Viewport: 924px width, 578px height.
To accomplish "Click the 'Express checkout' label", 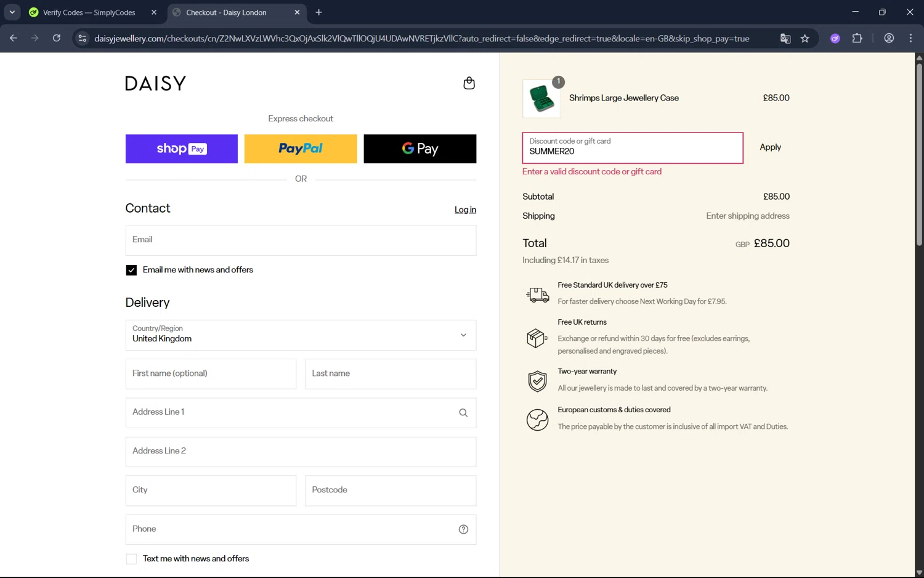I will tap(301, 119).
